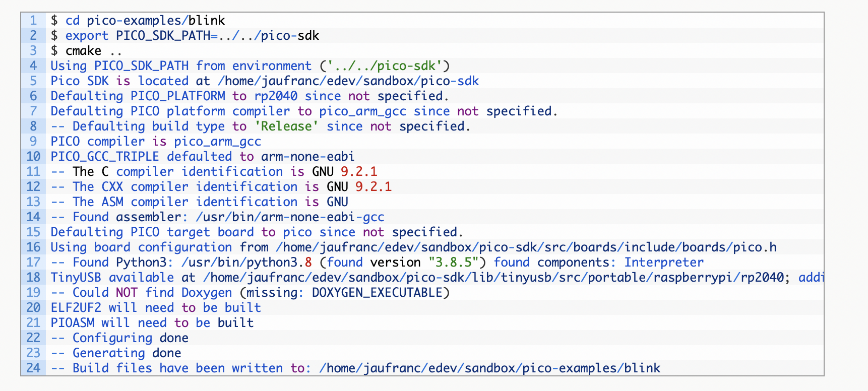The height and width of the screenshot is (391, 868).
Task: Click the 'cd pico-examples/blink' command line
Action: (x=138, y=21)
